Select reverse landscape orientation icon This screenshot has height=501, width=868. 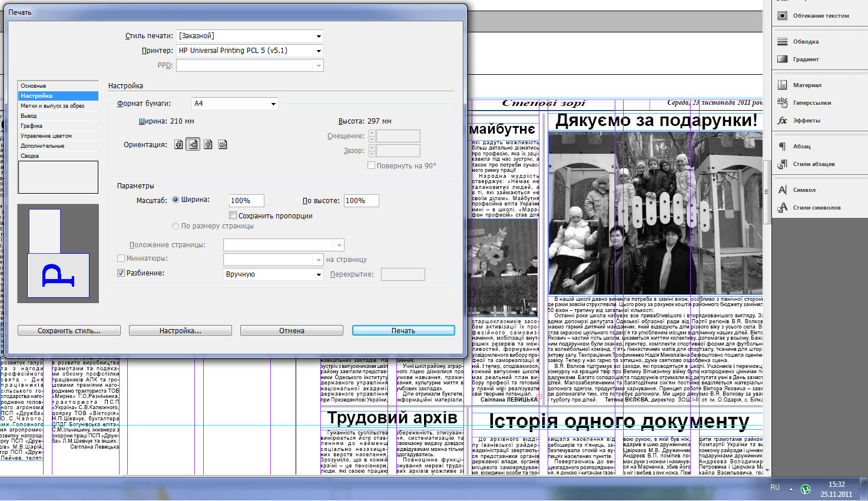click(223, 144)
